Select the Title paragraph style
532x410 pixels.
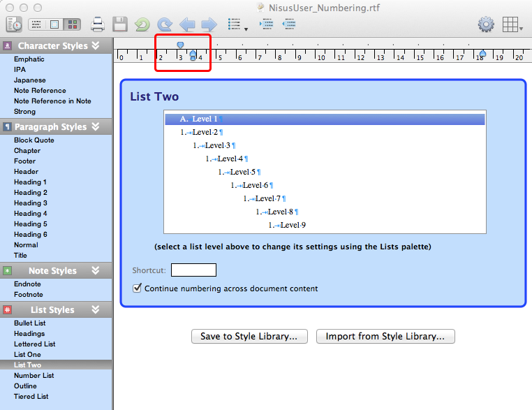20,256
